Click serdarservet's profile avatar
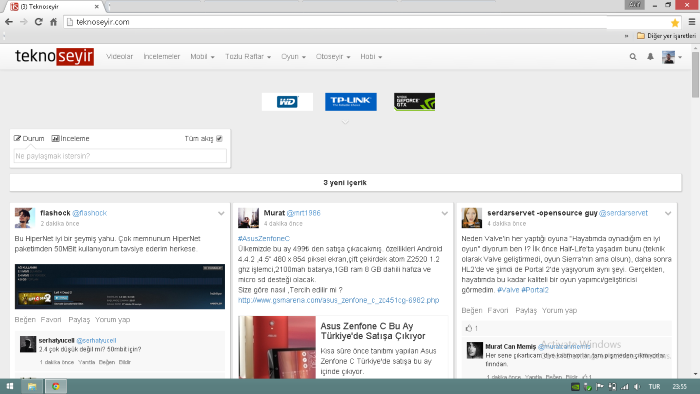 click(x=471, y=218)
